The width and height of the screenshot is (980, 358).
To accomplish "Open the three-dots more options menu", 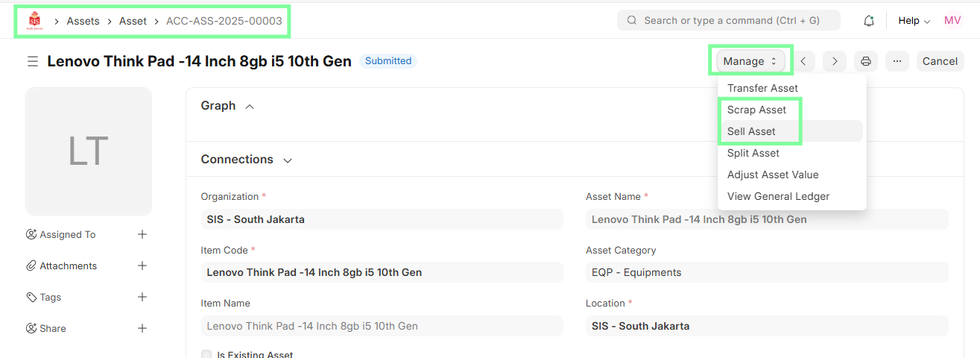I will [897, 61].
